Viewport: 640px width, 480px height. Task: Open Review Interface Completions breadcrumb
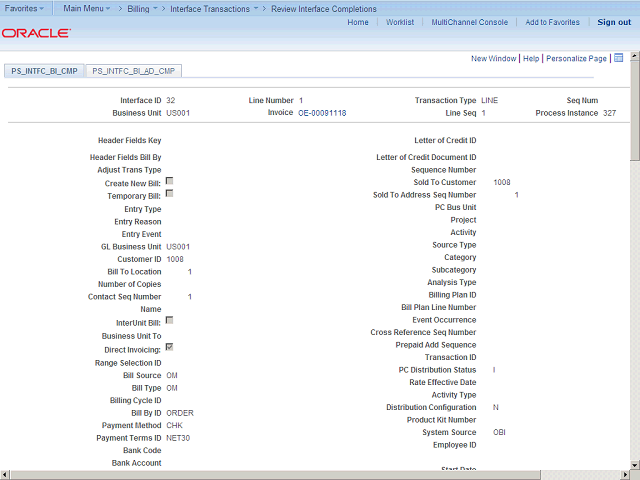(x=324, y=9)
